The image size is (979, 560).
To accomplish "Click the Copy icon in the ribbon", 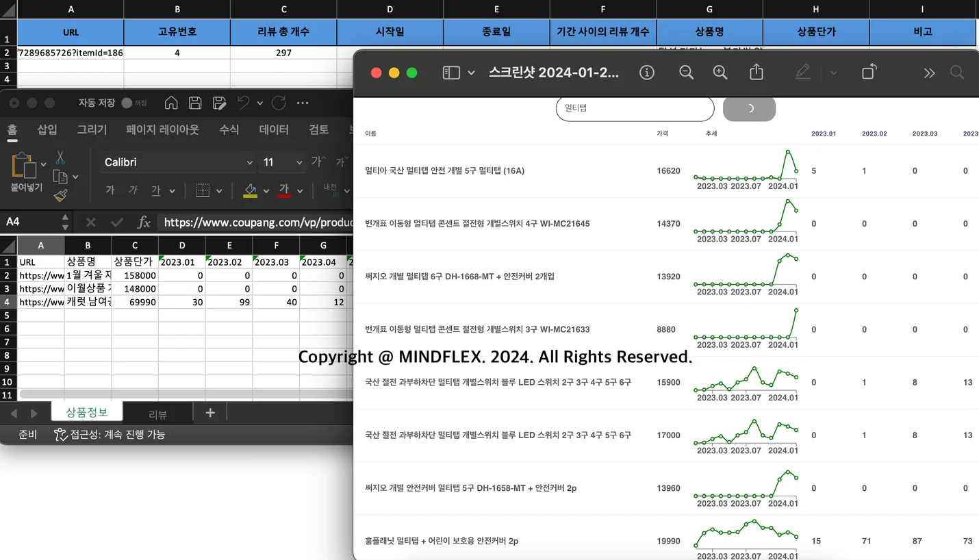I will pyautogui.click(x=60, y=177).
